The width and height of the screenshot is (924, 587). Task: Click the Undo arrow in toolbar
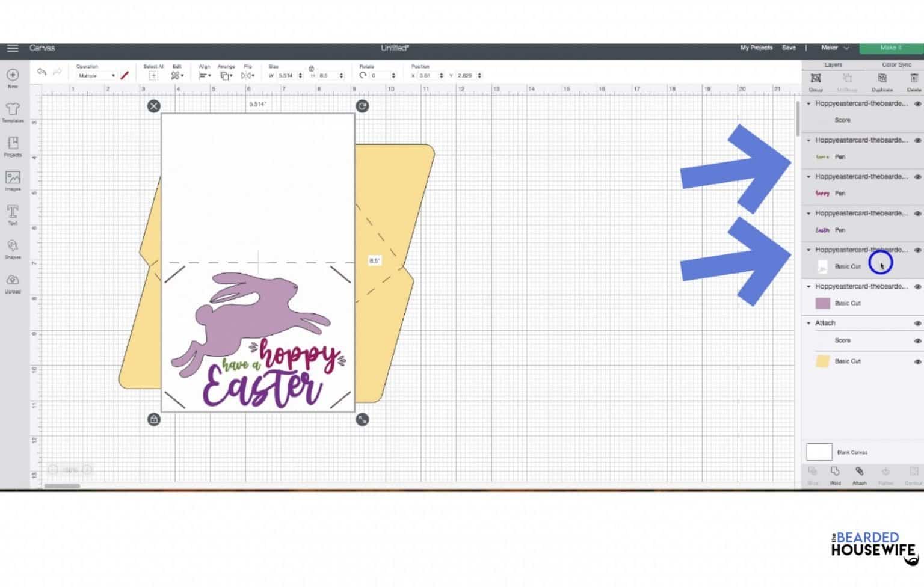click(42, 72)
